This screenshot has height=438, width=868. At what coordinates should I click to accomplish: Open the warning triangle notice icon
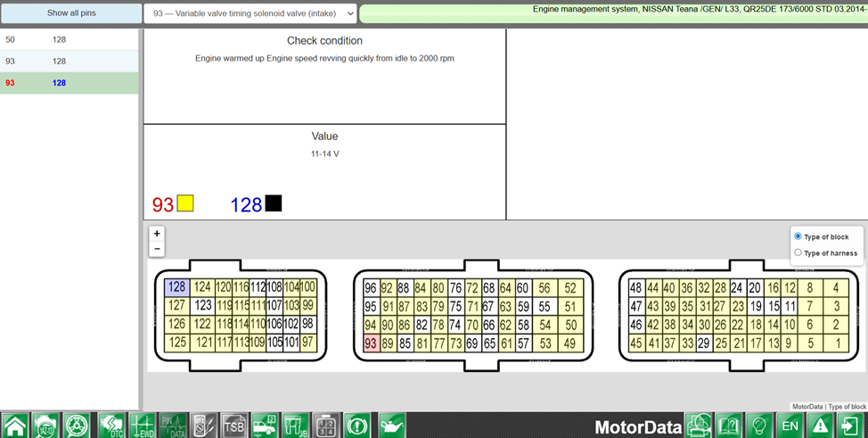point(821,426)
